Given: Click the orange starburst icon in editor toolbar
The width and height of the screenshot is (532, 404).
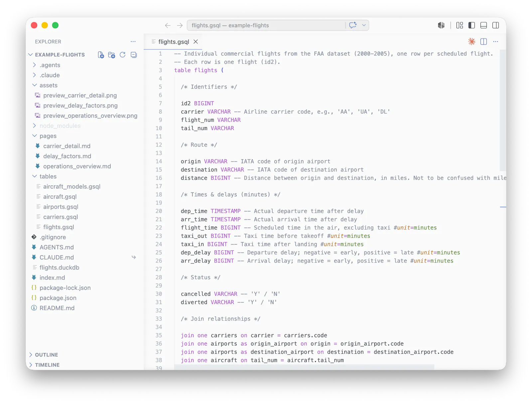Looking at the screenshot, I should coord(472,42).
